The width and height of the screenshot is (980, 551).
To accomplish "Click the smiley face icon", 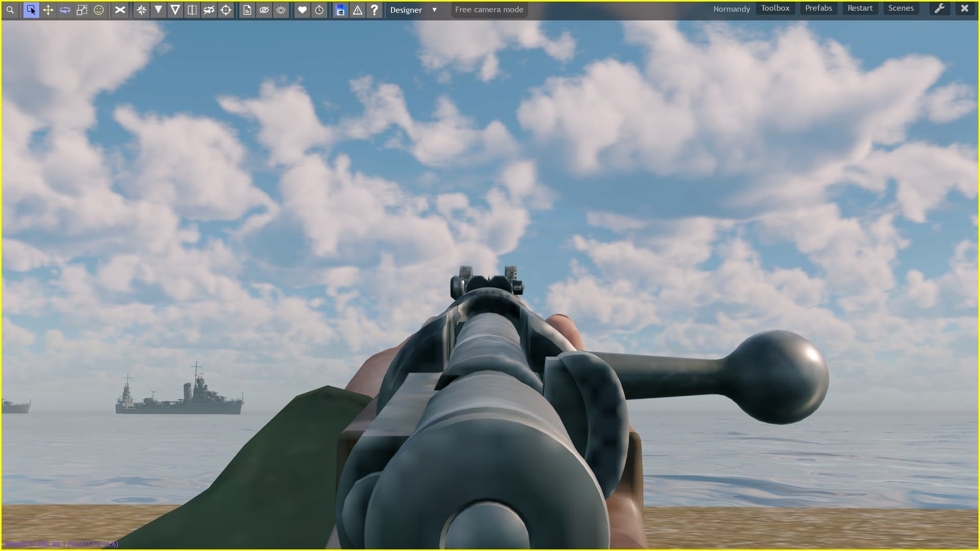I will 99,10.
